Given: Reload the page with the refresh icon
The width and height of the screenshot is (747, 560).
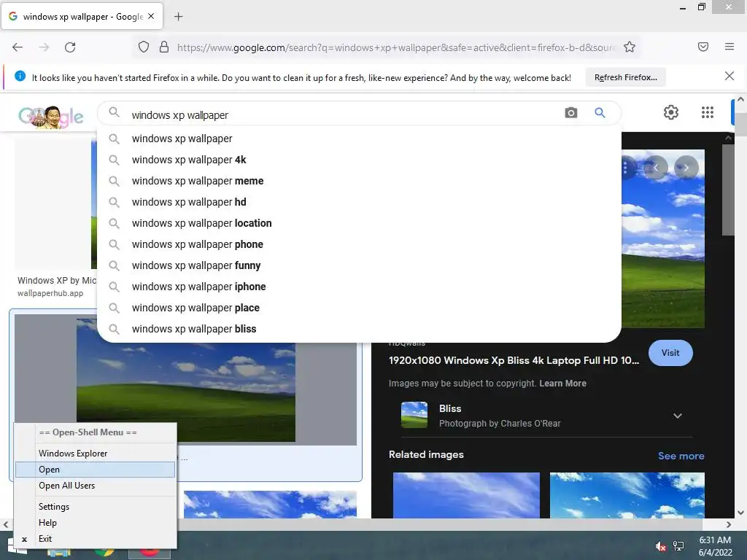Looking at the screenshot, I should coord(70,47).
